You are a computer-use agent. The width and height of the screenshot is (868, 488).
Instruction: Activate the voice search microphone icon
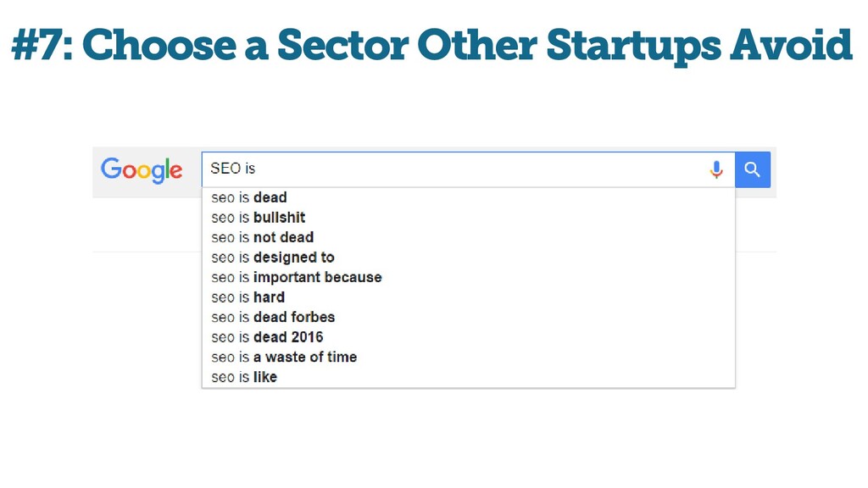[716, 169]
